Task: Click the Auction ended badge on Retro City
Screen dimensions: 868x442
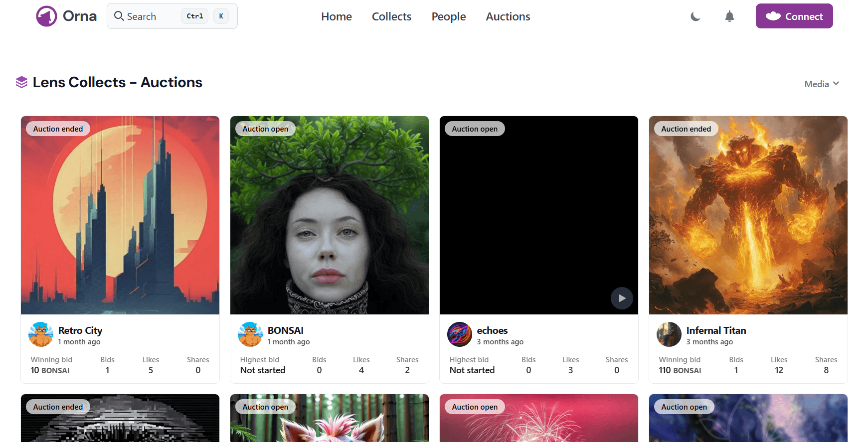Action: click(x=58, y=129)
